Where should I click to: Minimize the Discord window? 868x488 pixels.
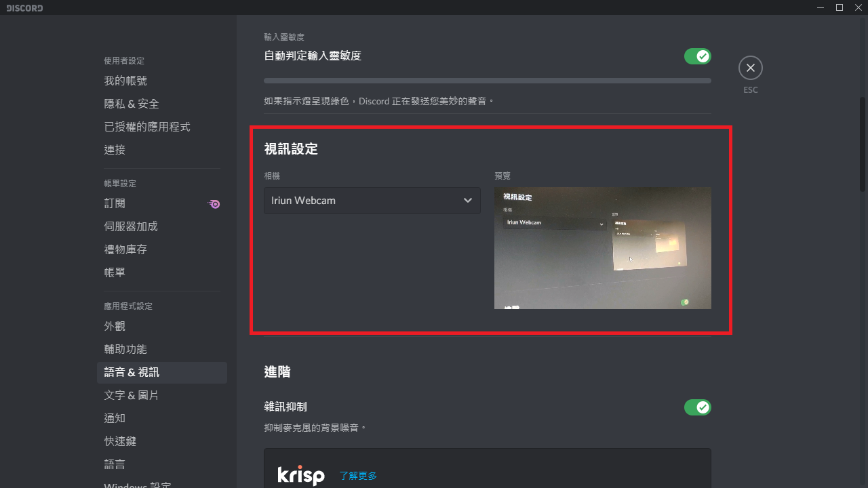pos(821,7)
